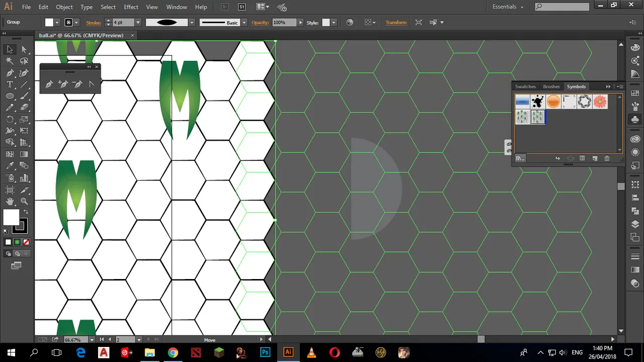The image size is (644, 362).
Task: Switch to the Swatches tab
Action: 525,86
